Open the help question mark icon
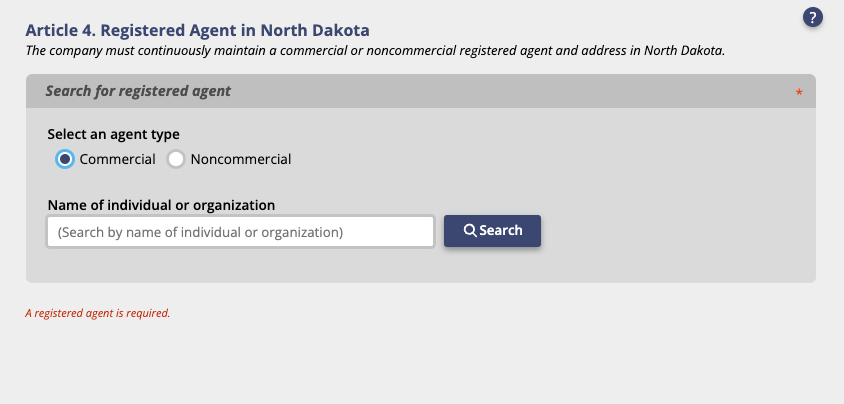The image size is (844, 404). pyautogui.click(x=812, y=17)
